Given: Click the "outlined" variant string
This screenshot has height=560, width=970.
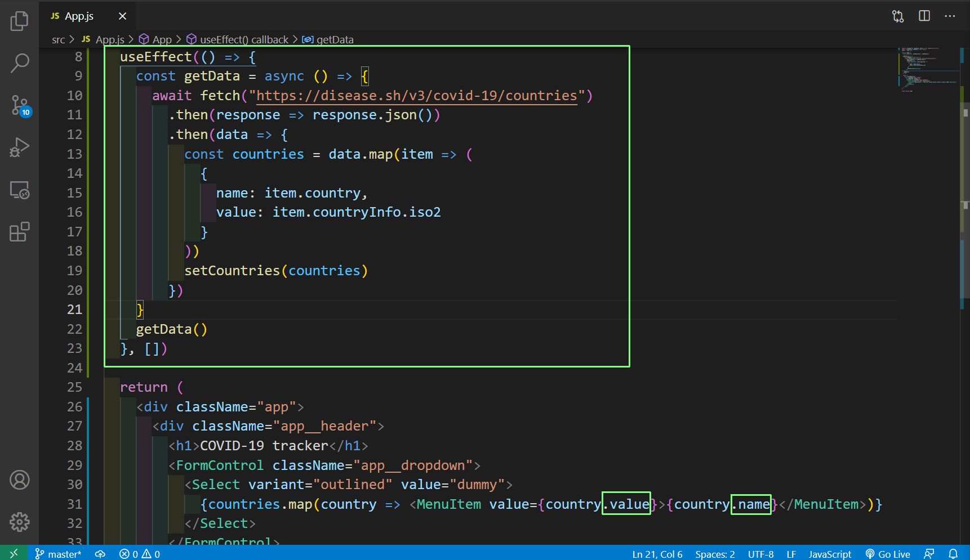Looking at the screenshot, I should (x=353, y=485).
